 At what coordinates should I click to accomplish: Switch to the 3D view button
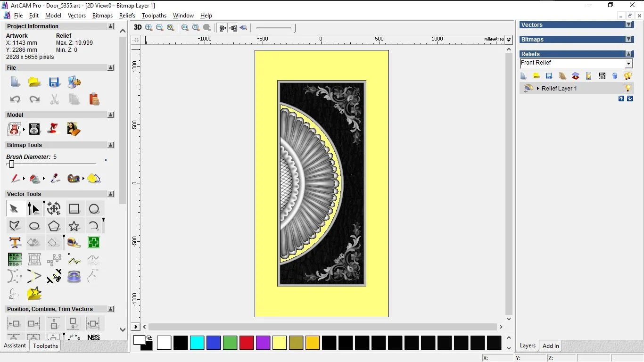click(138, 27)
